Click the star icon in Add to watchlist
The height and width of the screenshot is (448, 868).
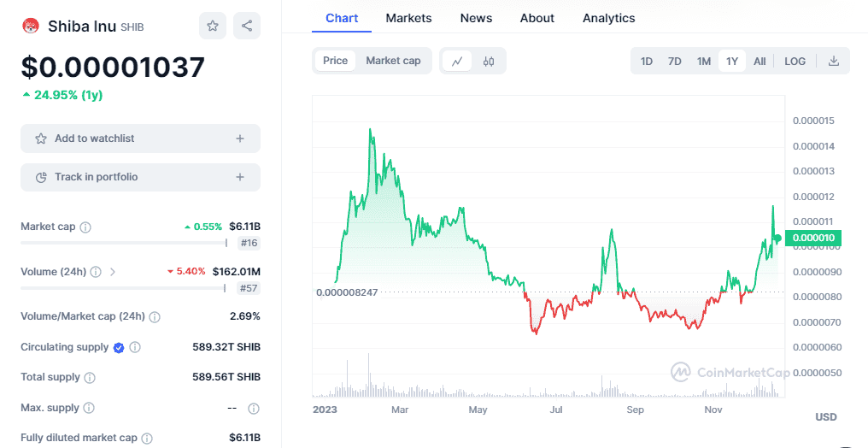pos(41,139)
